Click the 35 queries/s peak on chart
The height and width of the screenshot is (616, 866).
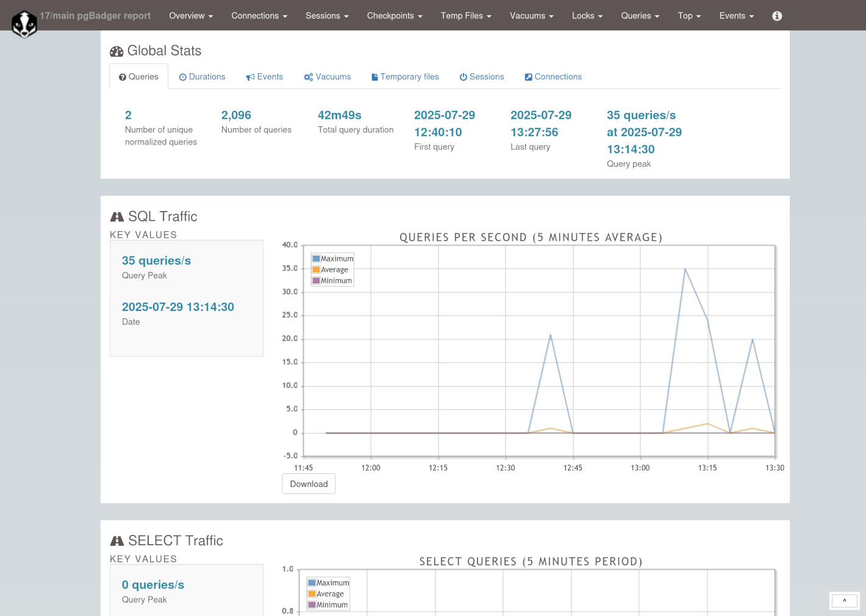coord(685,269)
